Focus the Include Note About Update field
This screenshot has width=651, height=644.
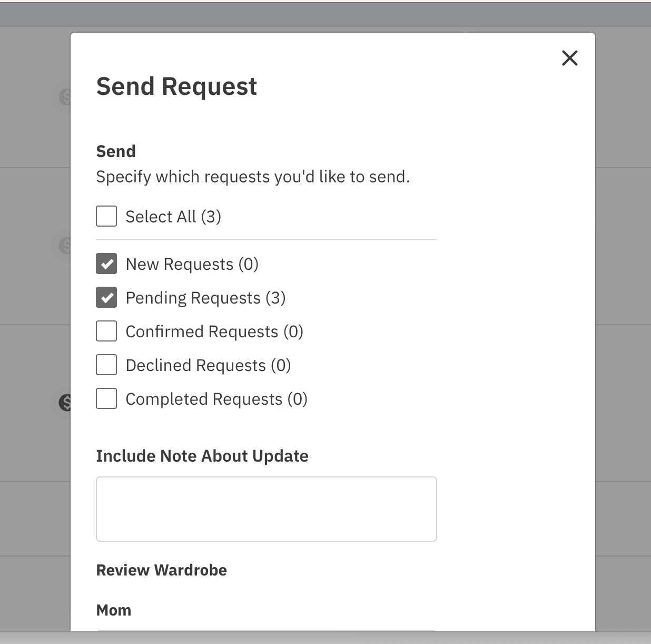267,509
